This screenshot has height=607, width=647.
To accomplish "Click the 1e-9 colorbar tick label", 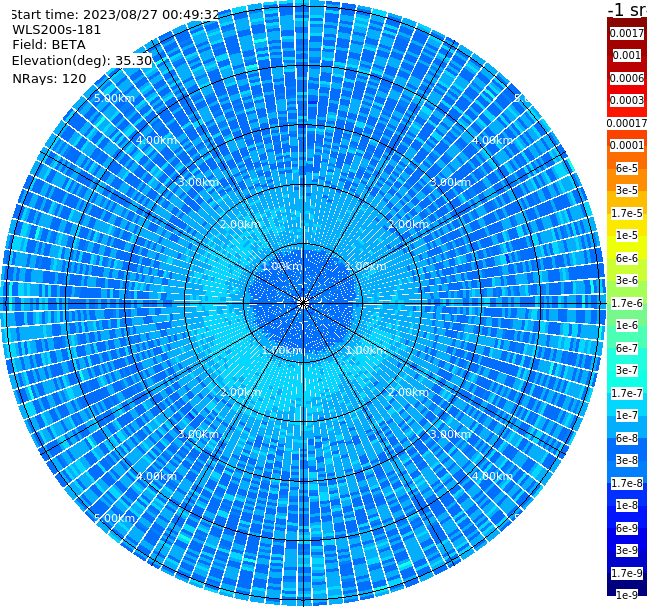I will coord(627,595).
